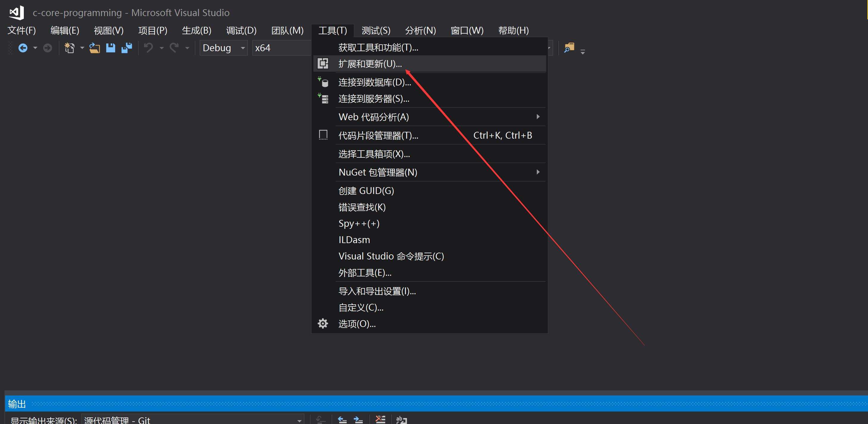Click the Save All double-floppy icon

tap(127, 48)
